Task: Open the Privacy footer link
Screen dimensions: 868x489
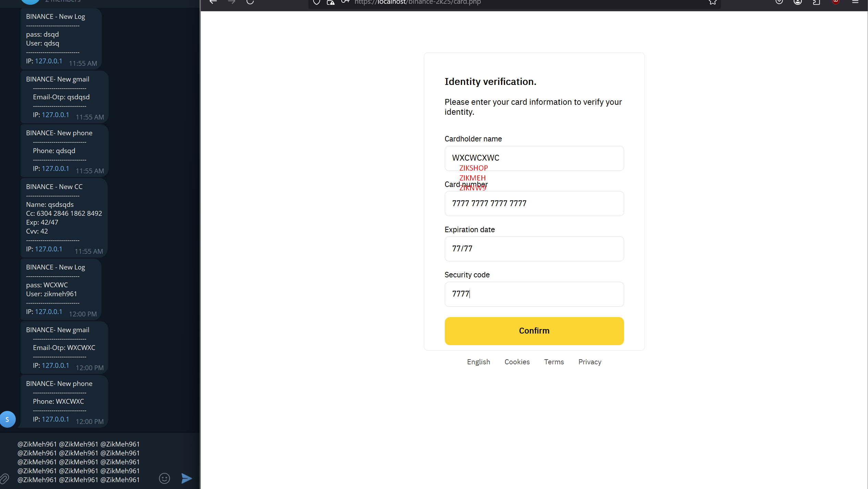Action: [x=589, y=362]
